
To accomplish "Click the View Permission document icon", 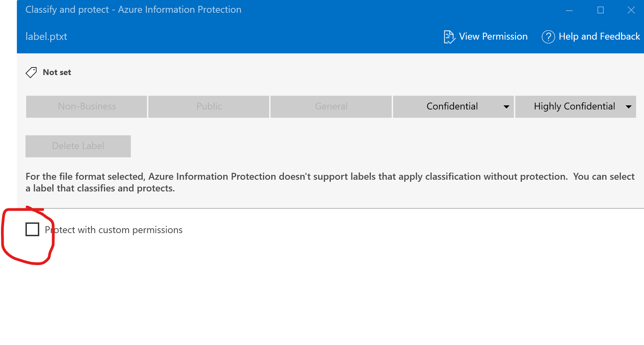I will [450, 37].
